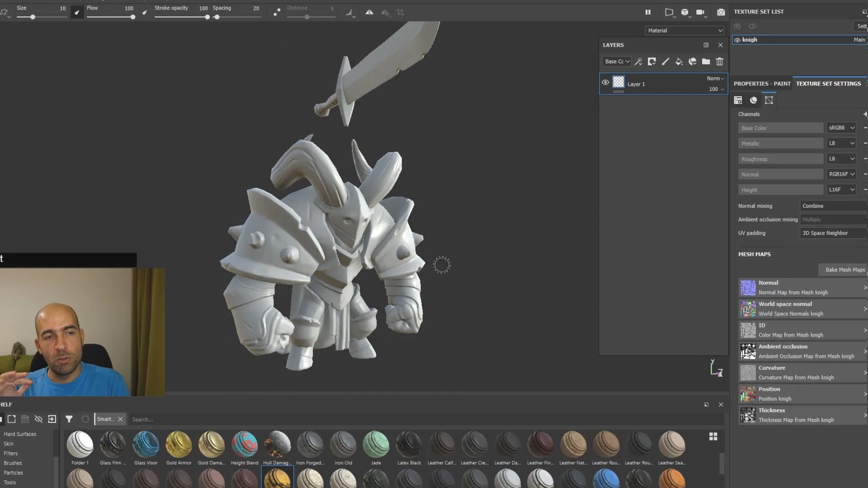Screen dimensions: 868x488
Task: Toggle Smart Materials filter active state
Action: coord(104,419)
